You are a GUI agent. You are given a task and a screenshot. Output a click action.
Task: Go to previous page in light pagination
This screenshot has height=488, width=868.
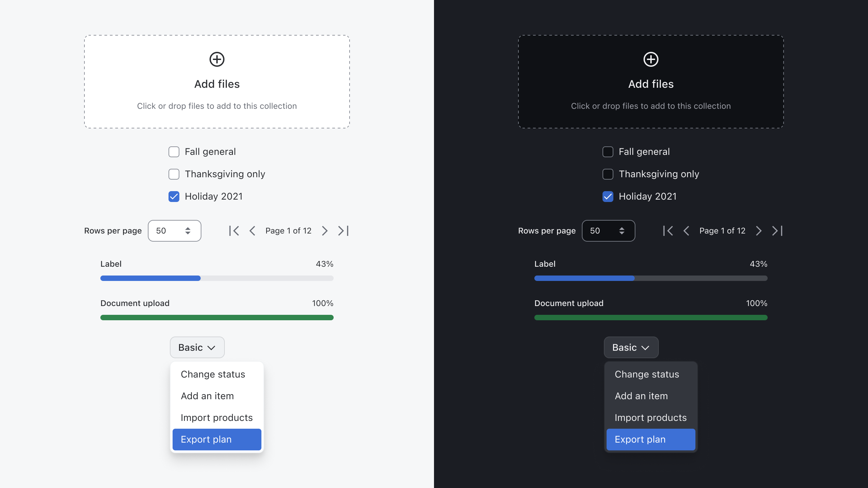click(x=252, y=231)
